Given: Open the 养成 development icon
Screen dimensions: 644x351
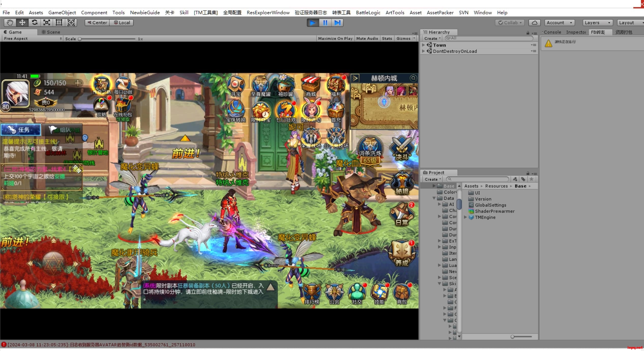Looking at the screenshot, I should (402, 253).
